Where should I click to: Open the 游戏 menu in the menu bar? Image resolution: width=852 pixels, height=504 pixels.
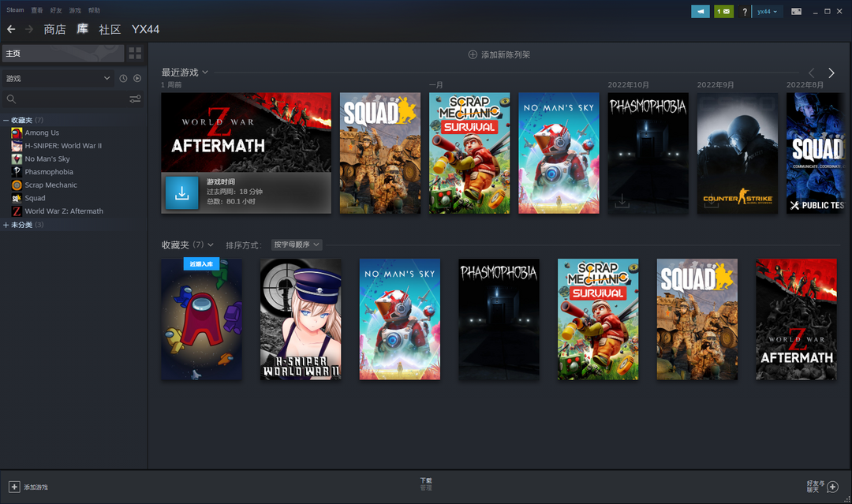[75, 10]
